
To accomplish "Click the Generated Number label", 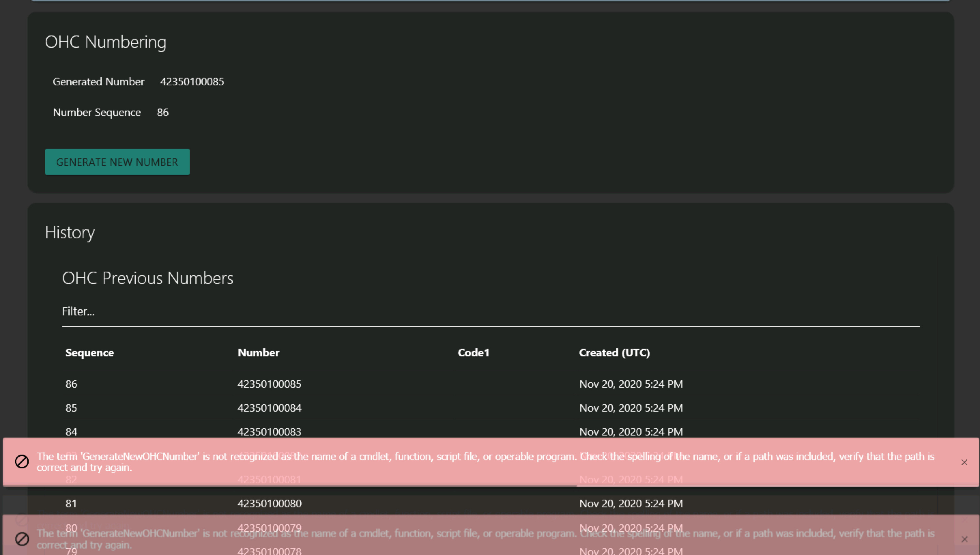I will click(x=98, y=82).
